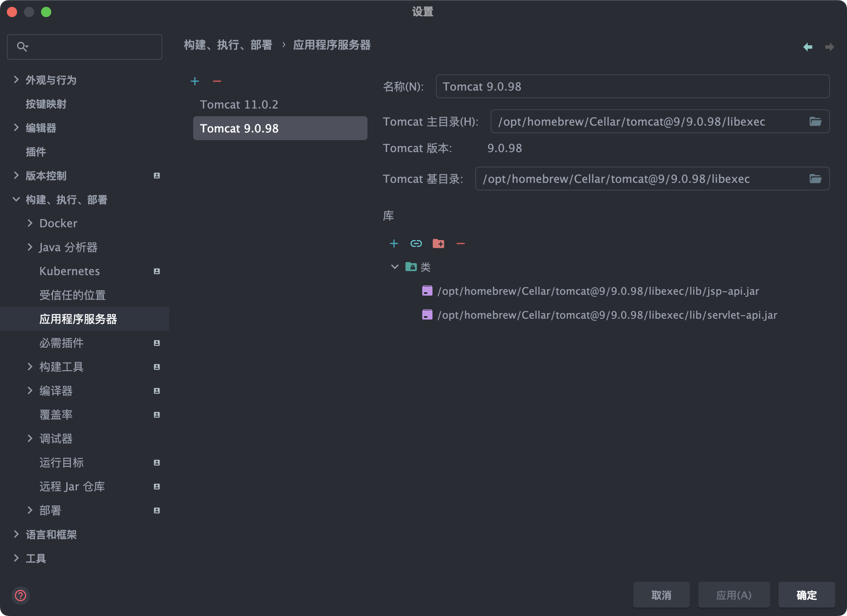The height and width of the screenshot is (616, 847).
Task: Click project-level badge next to 必需插件
Action: [x=157, y=343]
